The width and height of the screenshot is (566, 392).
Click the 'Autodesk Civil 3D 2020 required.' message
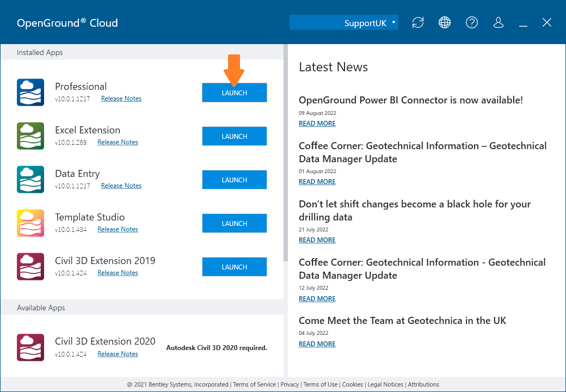pyautogui.click(x=217, y=348)
